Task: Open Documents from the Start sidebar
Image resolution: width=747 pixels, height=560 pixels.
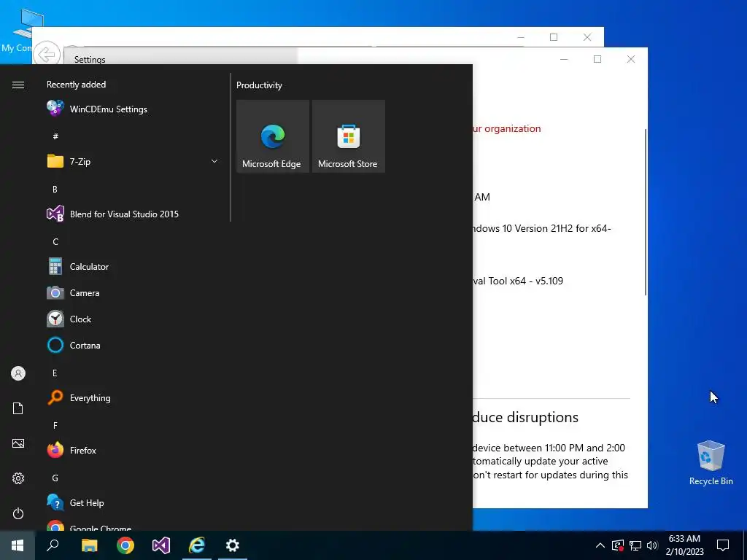Action: (x=18, y=408)
